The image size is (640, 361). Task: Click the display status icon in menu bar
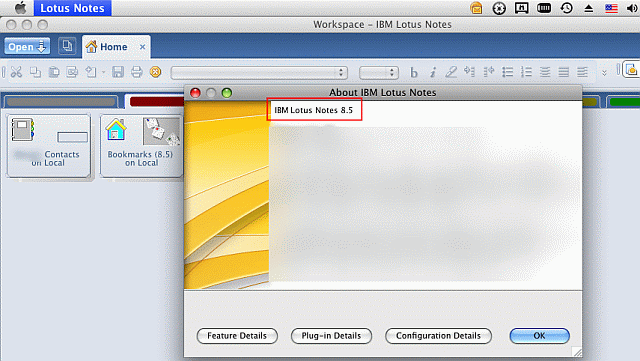(522, 8)
